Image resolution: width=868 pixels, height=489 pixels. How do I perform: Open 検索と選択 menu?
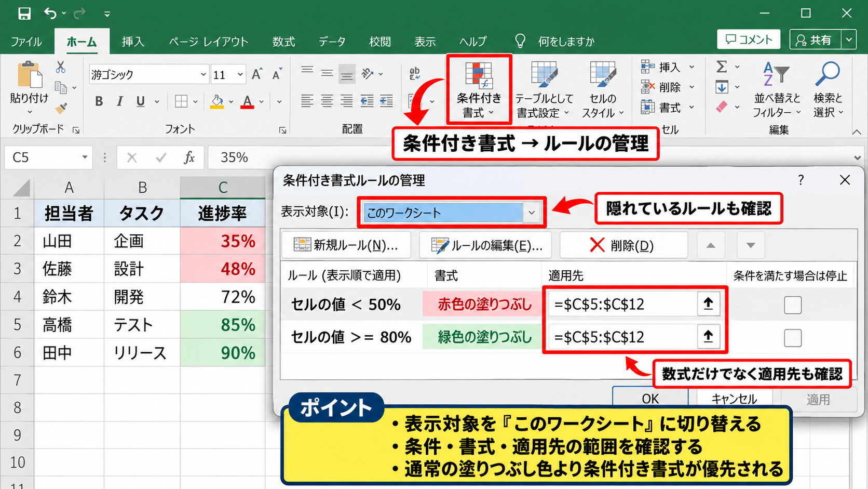[x=828, y=89]
